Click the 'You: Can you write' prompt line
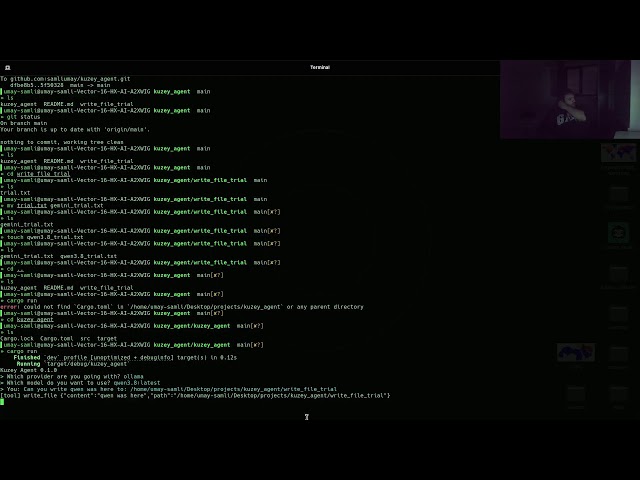 pos(169,389)
